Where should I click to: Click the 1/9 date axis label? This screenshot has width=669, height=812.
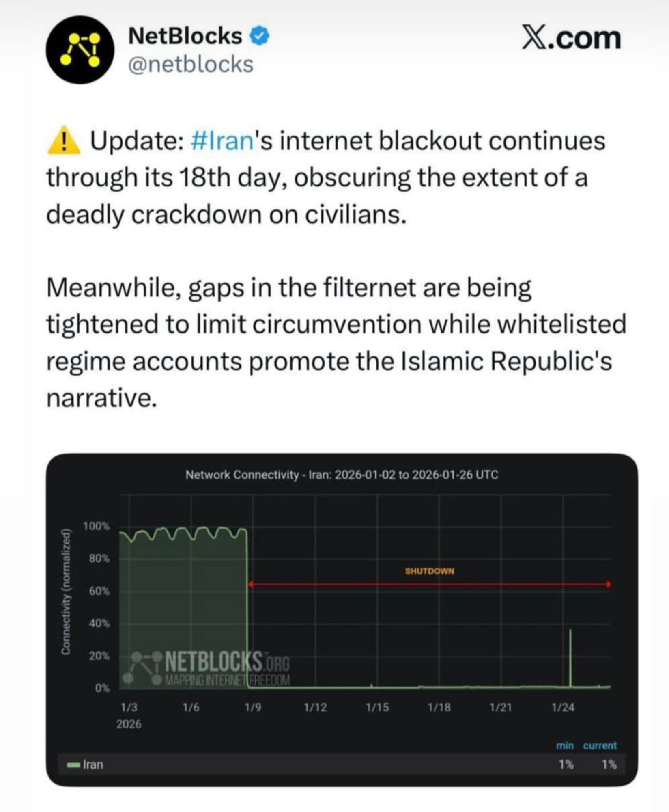(x=253, y=708)
